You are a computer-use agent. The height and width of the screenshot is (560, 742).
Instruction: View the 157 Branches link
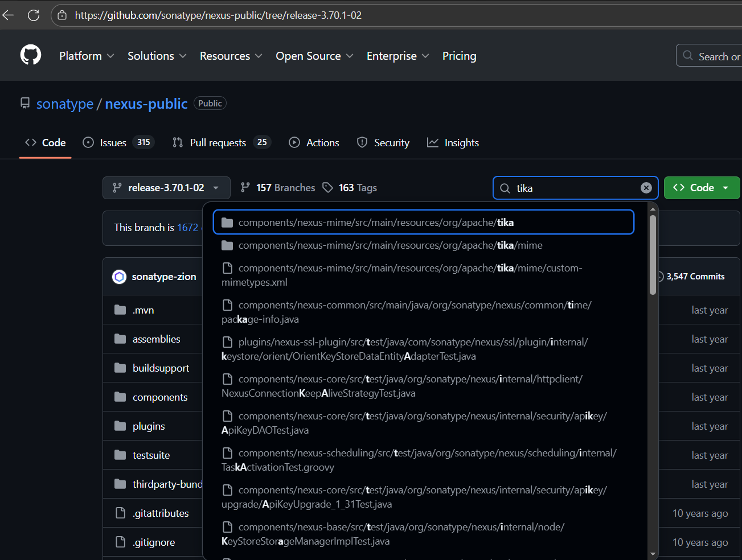(x=278, y=188)
